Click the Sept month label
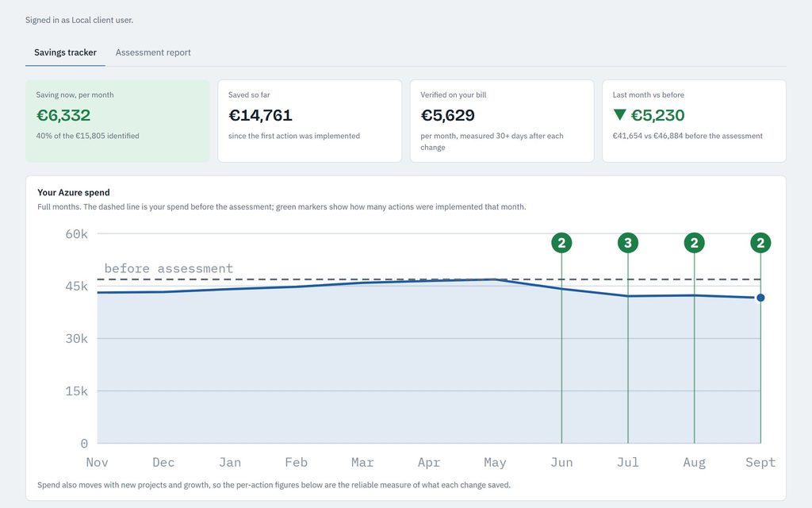Viewport: 812px width, 508px height. [x=760, y=463]
